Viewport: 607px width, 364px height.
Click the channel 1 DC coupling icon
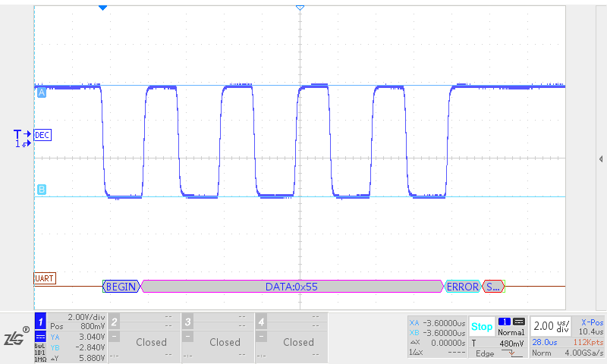(40, 337)
